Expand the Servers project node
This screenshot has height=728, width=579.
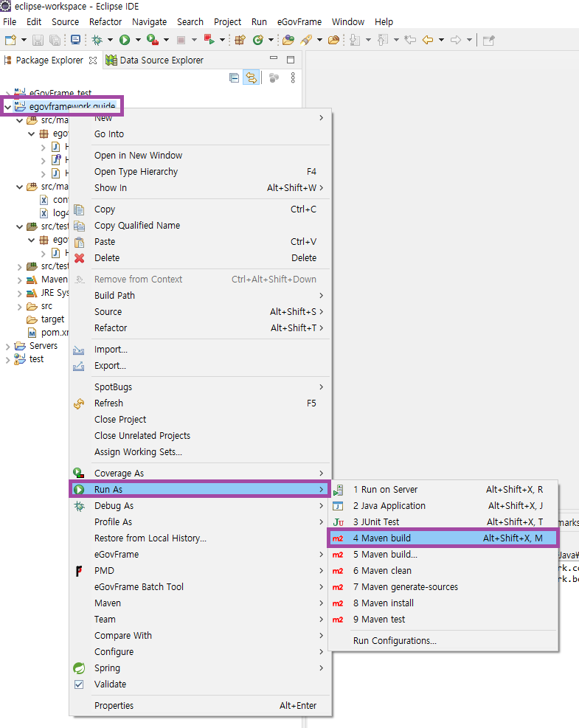coord(8,347)
